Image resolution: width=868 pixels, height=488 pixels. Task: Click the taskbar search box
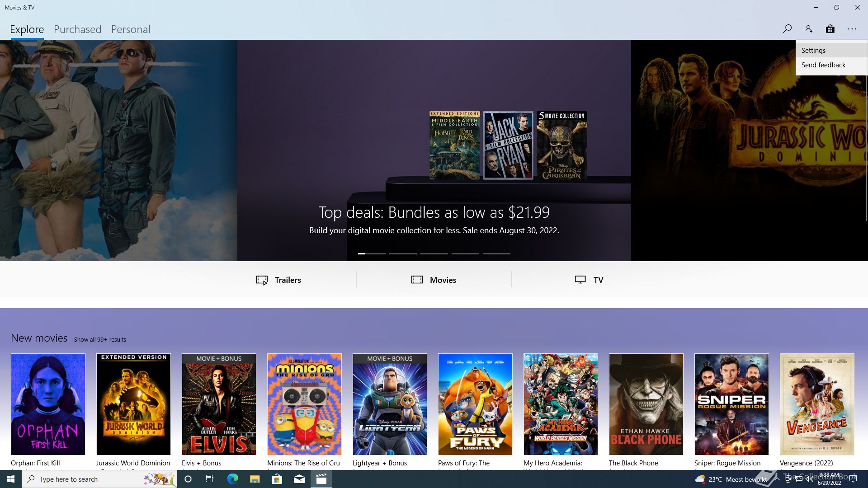[x=99, y=479]
